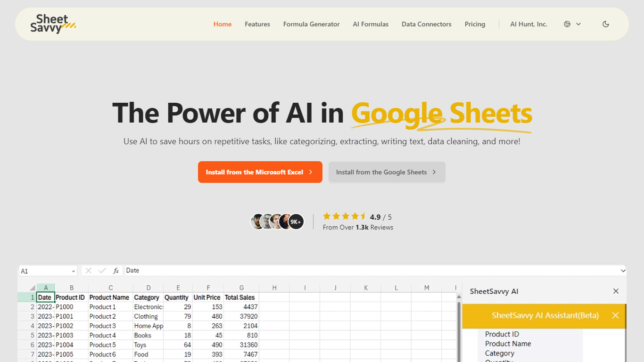Select cell containing 37920
Viewport: 644px width, 362px height.
(241, 316)
